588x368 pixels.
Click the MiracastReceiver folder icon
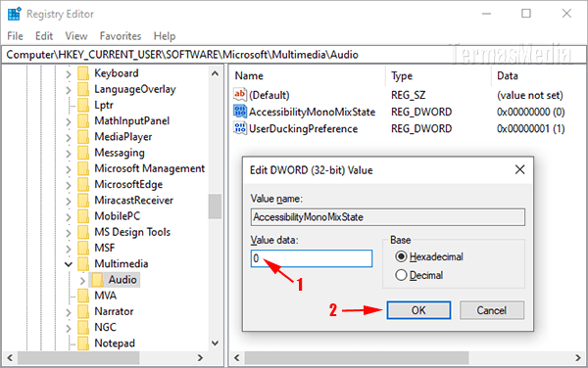coord(83,201)
